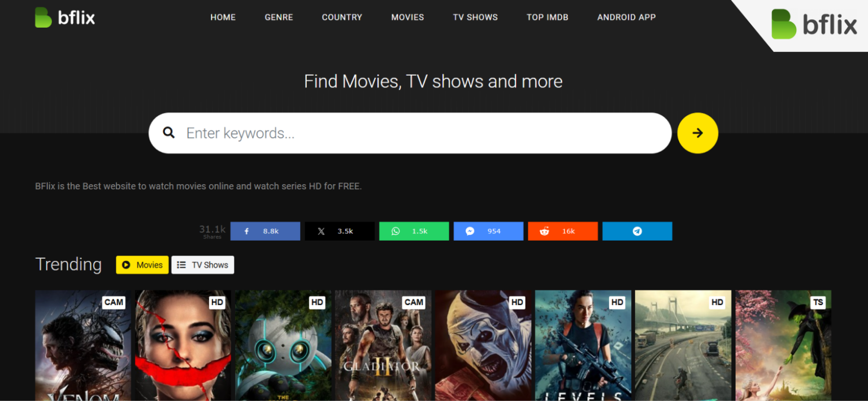Click the magnifier icon in the search bar

click(x=168, y=132)
